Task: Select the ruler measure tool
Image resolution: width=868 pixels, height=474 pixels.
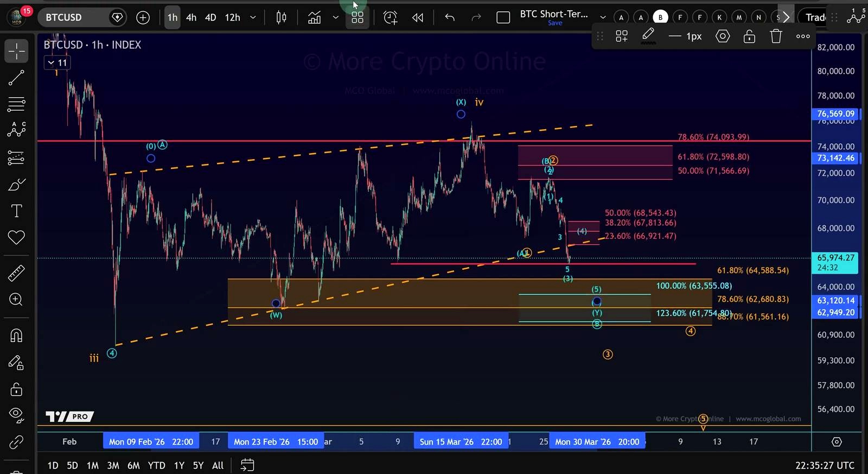Action: tap(16, 273)
